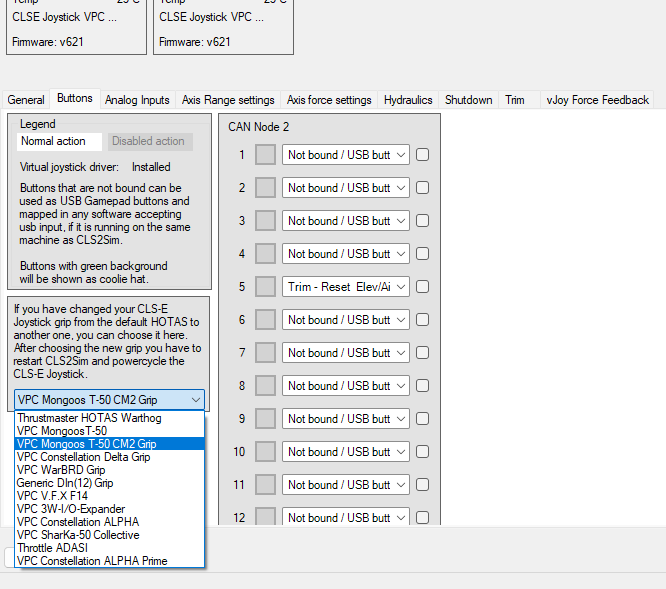Tick the checkbox for button 1

422,155
